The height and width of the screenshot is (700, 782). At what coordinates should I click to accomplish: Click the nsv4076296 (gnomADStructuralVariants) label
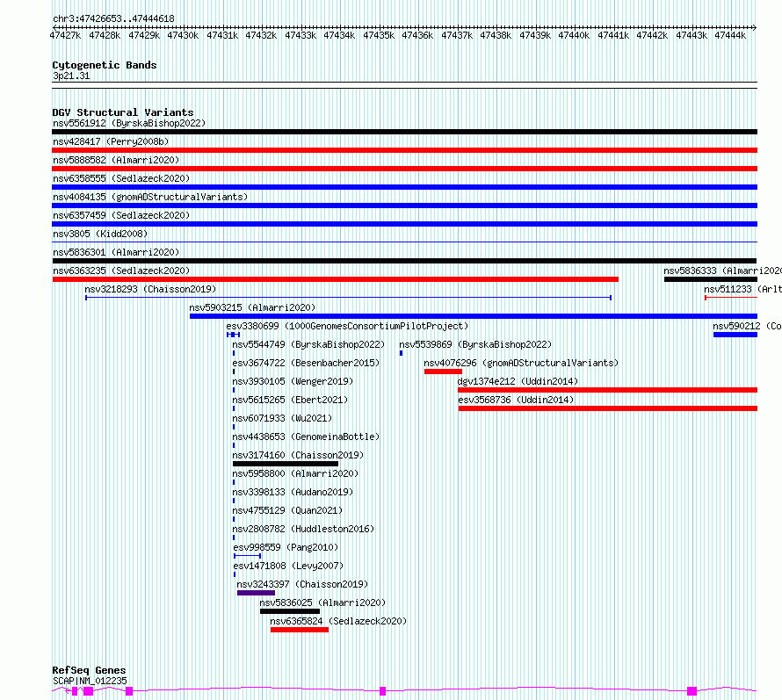[x=521, y=363]
